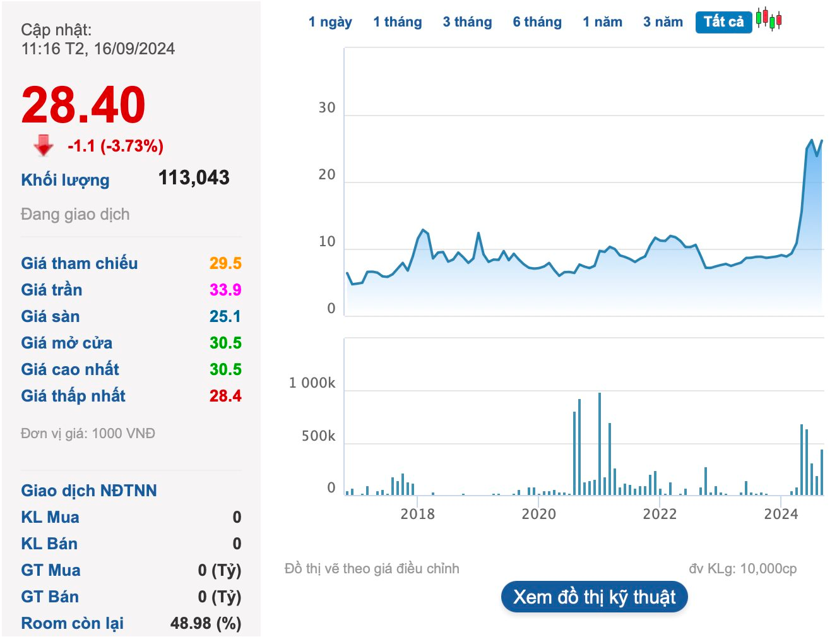
Task: Select the '3 tháng' time range tab
Action: (x=467, y=22)
